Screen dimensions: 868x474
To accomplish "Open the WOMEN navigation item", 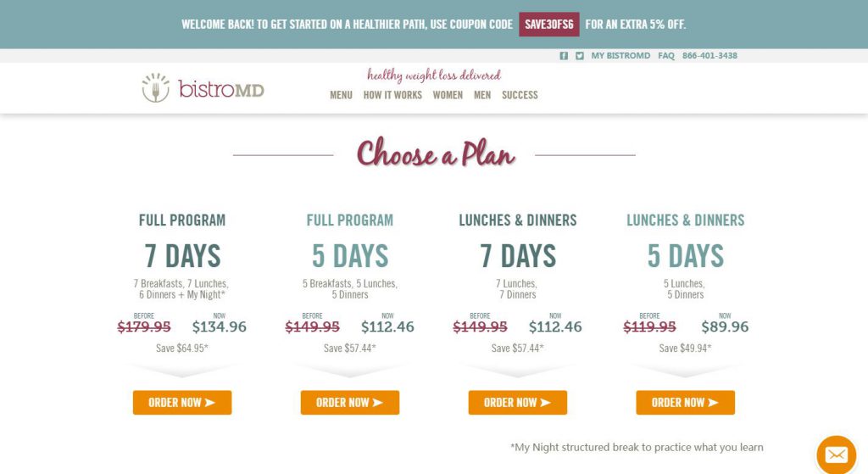I will pos(448,95).
